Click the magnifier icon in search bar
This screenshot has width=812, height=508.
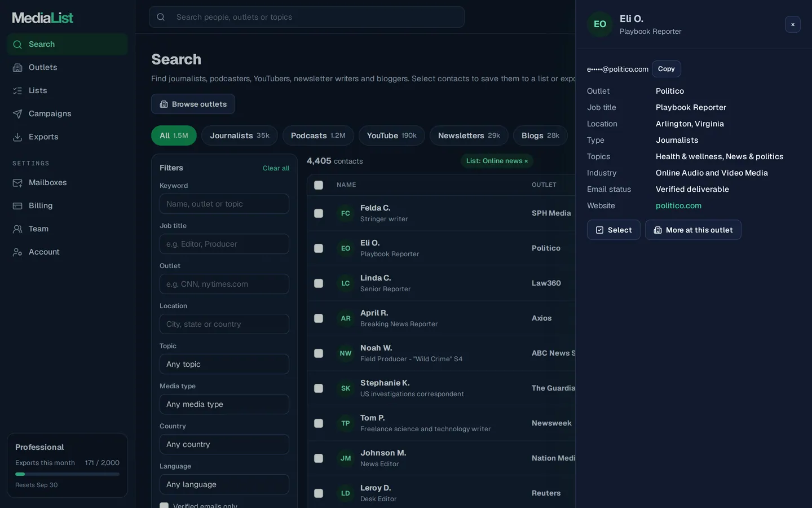(x=161, y=17)
